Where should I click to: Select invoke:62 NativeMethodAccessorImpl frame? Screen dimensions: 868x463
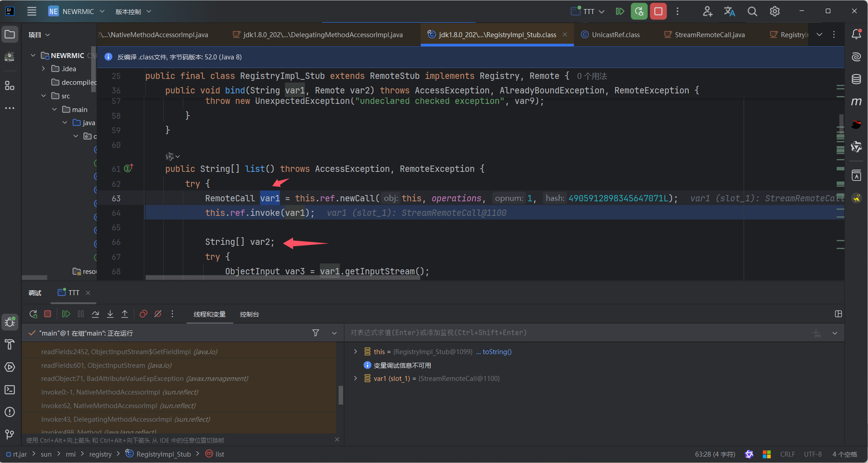179,405
